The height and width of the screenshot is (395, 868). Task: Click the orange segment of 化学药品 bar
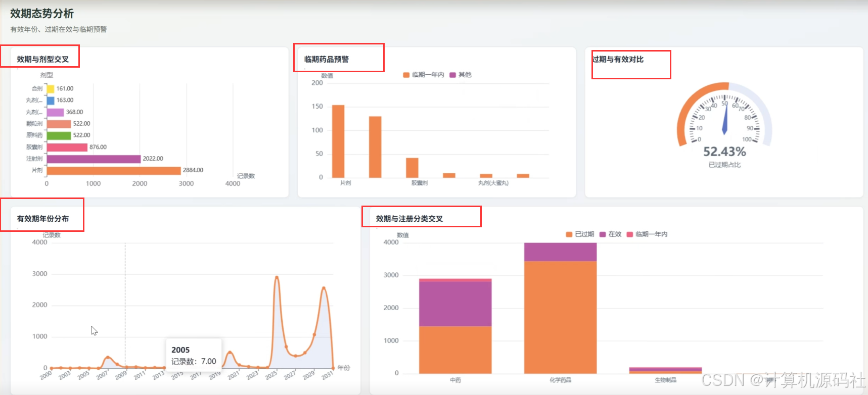560,317
